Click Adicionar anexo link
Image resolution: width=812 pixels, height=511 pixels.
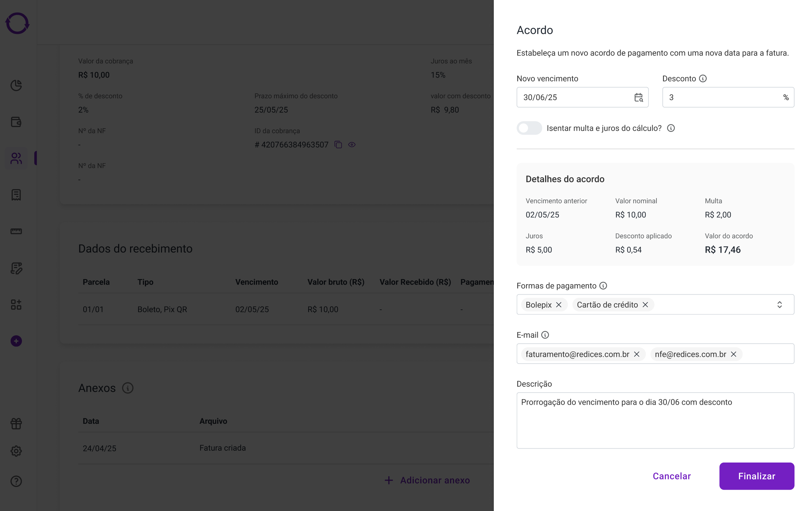coord(427,480)
